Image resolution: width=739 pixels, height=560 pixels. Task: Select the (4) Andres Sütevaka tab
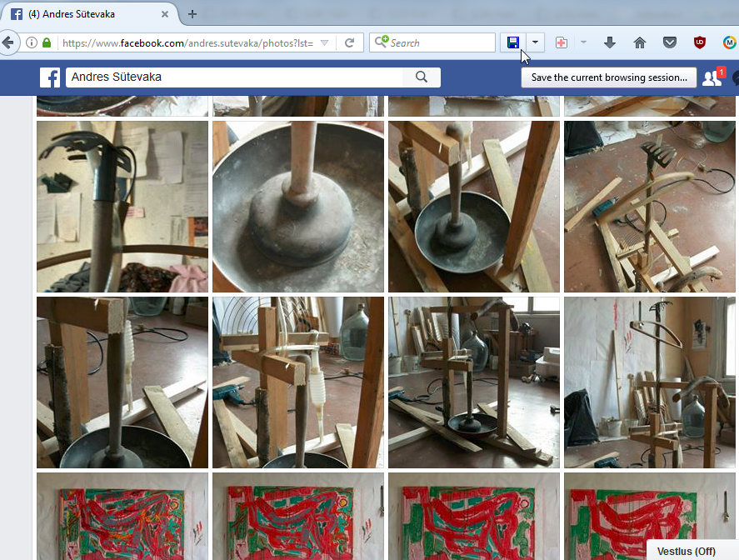click(89, 14)
